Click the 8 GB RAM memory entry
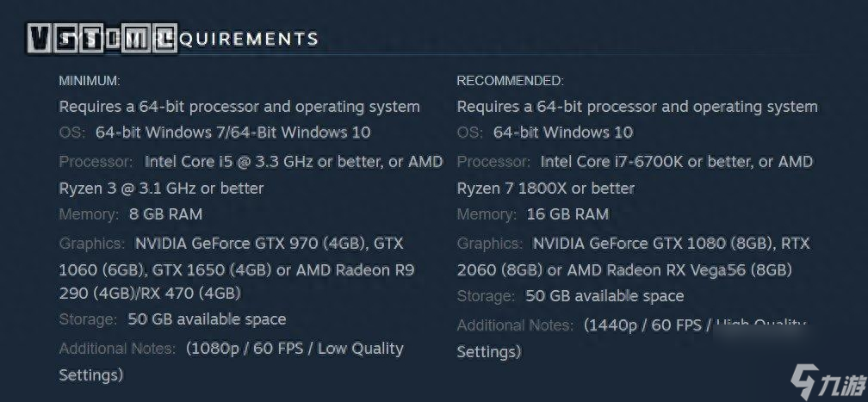The height and width of the screenshot is (402, 868). pos(165,214)
